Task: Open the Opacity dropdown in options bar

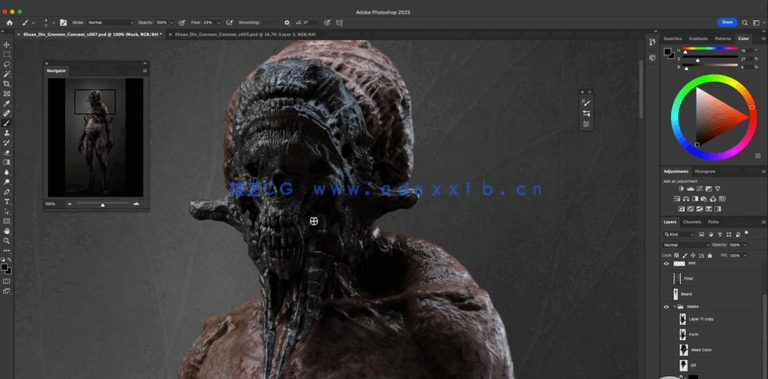Action: click(171, 23)
